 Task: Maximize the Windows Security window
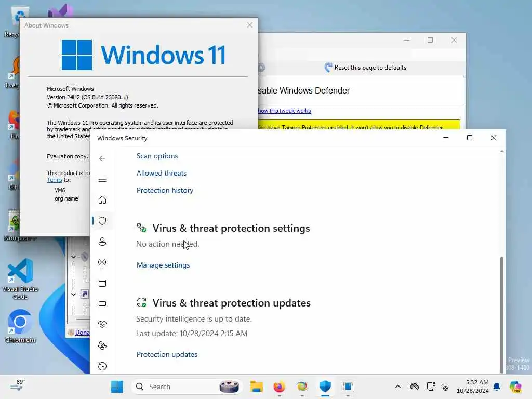470,138
